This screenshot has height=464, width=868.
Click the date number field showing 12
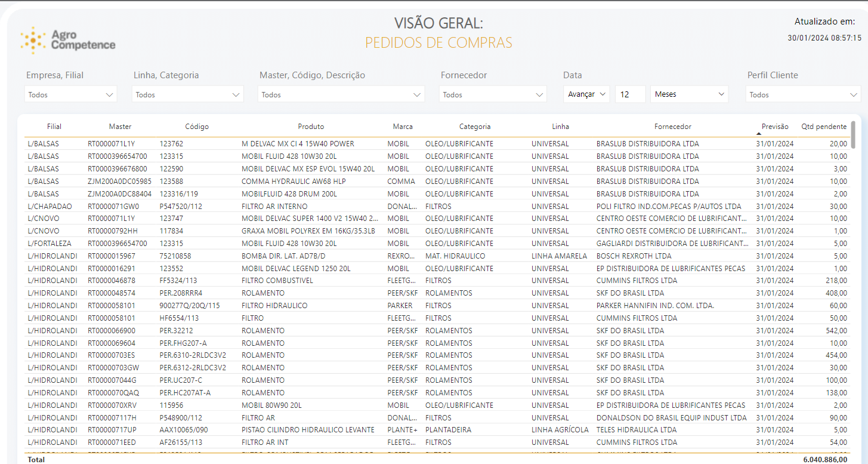point(631,94)
